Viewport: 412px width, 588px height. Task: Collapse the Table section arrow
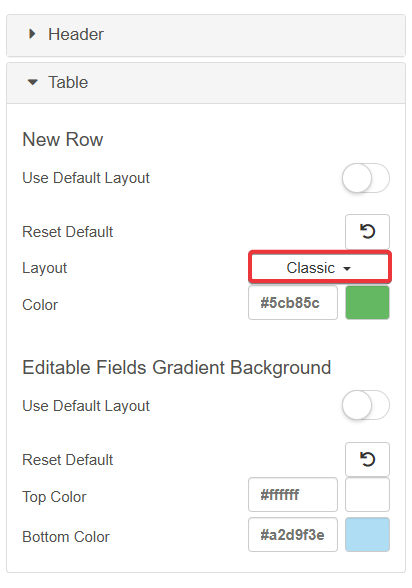click(33, 82)
